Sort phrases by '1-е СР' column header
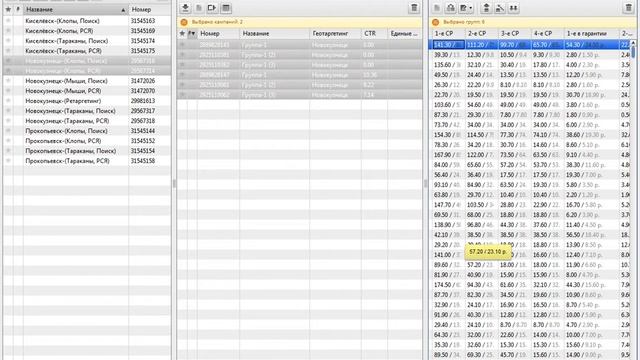 (x=448, y=33)
